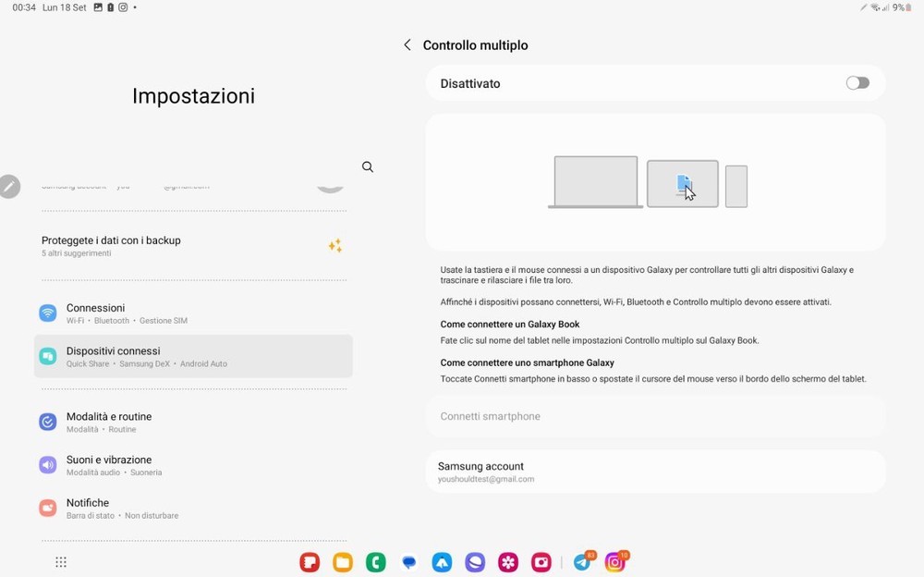
Task: Tap the Modalità e routine icon
Action: pos(48,422)
